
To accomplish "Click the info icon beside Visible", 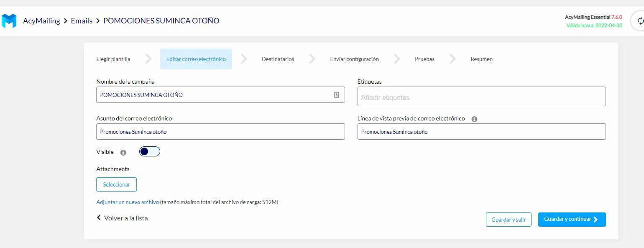I will click(123, 153).
